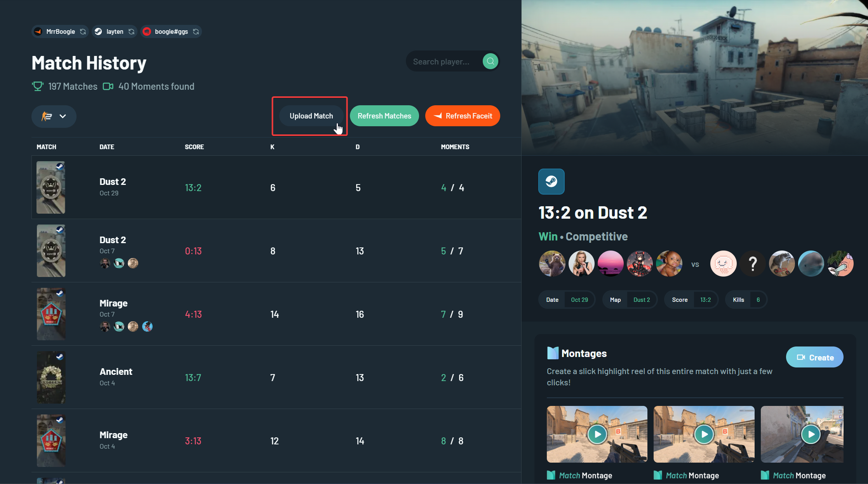Click the search magnifier icon
868x484 pixels.
pyautogui.click(x=490, y=61)
